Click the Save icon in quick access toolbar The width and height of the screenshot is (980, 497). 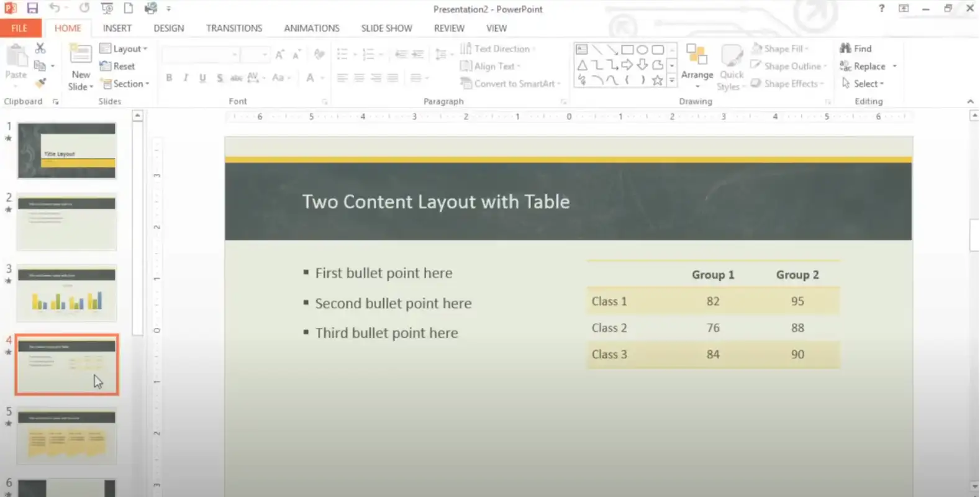(x=32, y=8)
